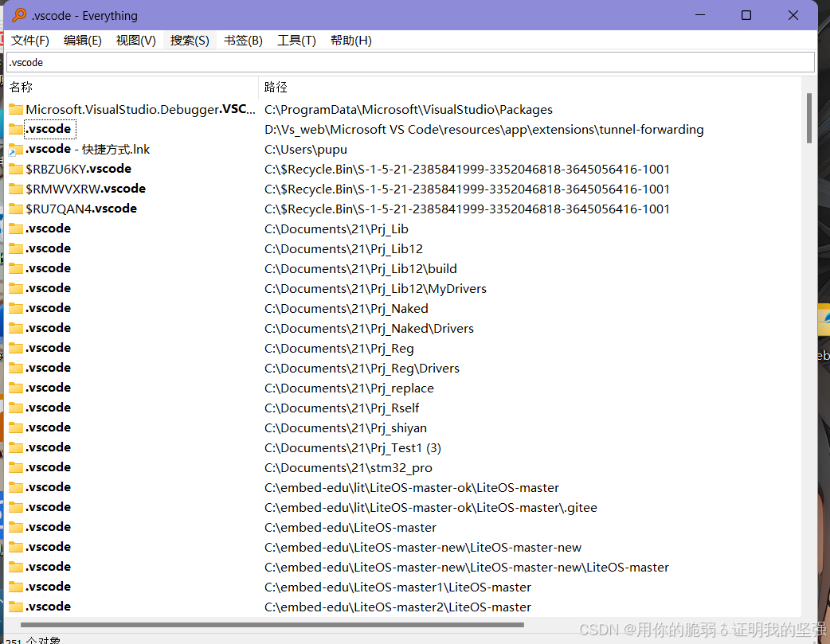Screen dimensions: 830x644
Task: Click path C:\embed-edu\LiteOS-master-new\LiteOS-master-new
Action: (422, 547)
